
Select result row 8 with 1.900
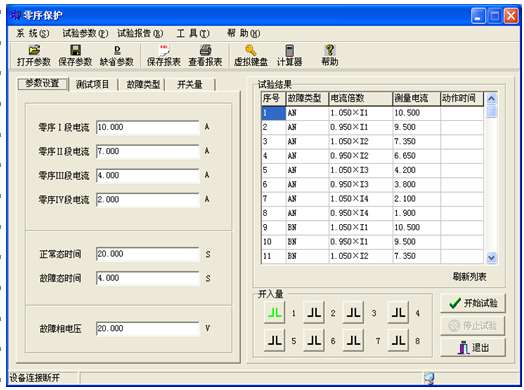tap(372, 214)
